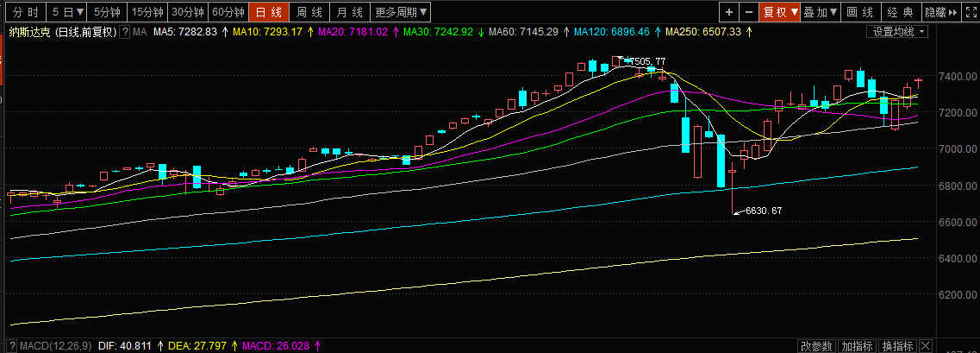Screen dimensions: 980x353
Task: Open 叠加 overlay dropdown
Action: 820,12
